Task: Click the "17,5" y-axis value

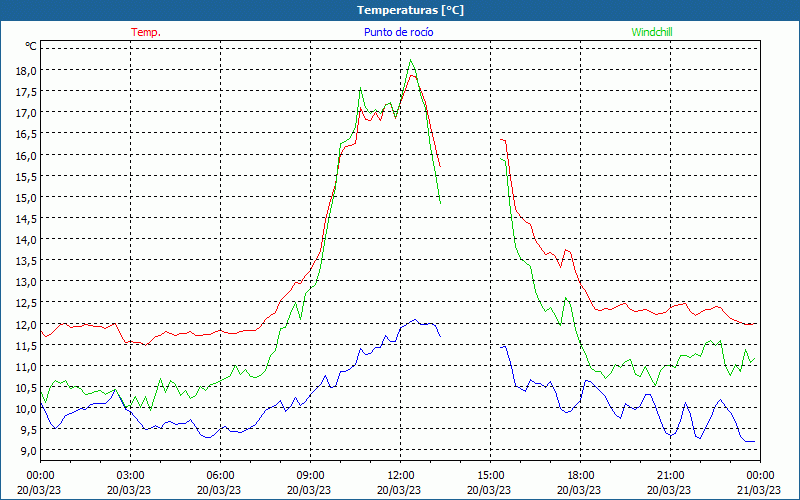Action: 26,92
